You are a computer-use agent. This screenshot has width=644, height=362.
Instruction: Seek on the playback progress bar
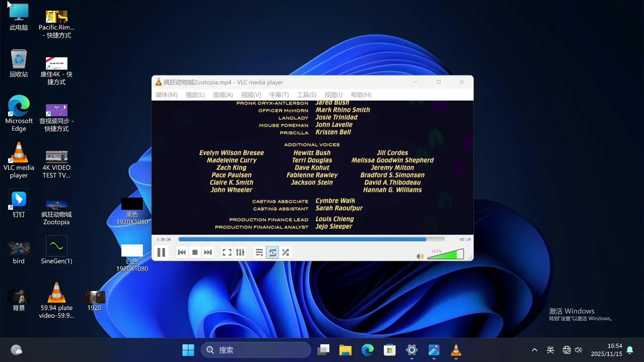pos(311,239)
